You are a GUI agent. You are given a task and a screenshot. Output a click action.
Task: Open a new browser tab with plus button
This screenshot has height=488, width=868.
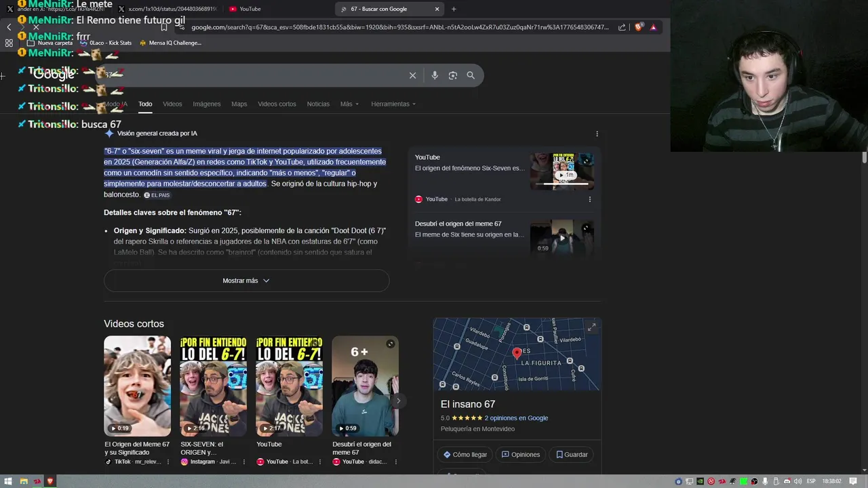point(454,9)
